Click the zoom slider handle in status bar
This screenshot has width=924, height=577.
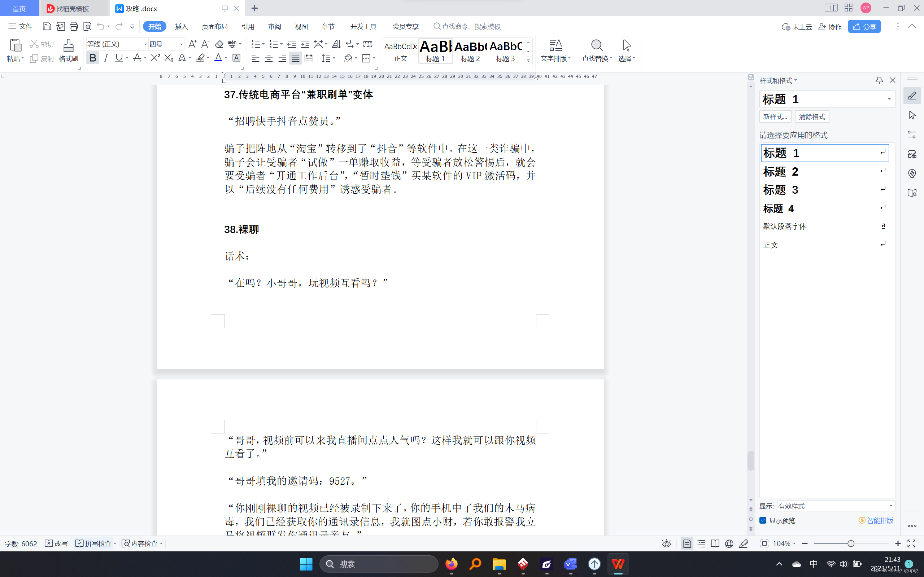(x=851, y=543)
